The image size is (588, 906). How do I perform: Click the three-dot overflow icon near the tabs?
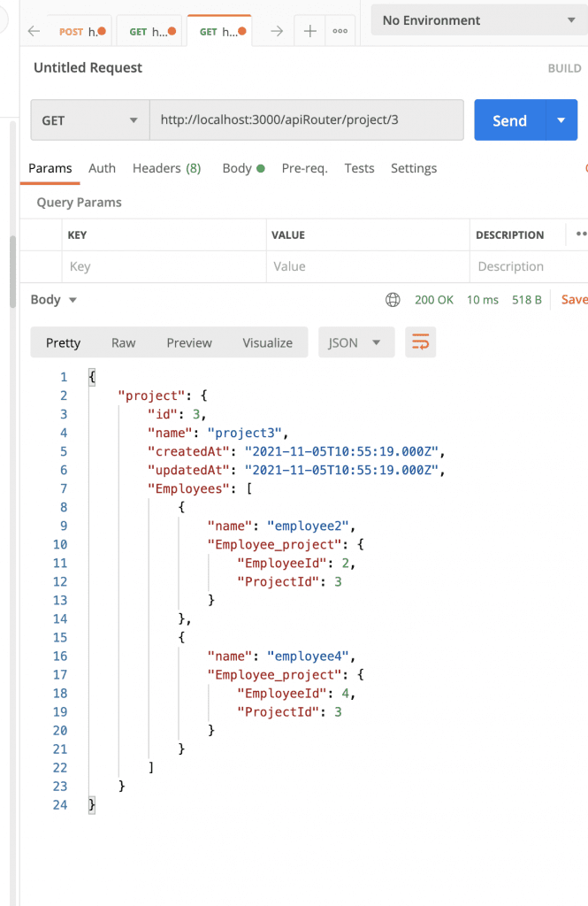click(x=340, y=30)
